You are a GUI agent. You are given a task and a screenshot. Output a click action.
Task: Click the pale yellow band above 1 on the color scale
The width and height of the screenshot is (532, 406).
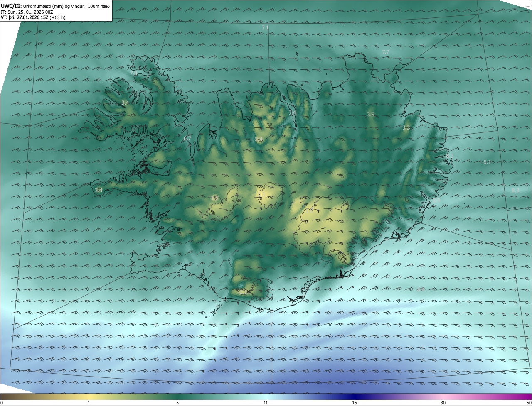(89, 396)
